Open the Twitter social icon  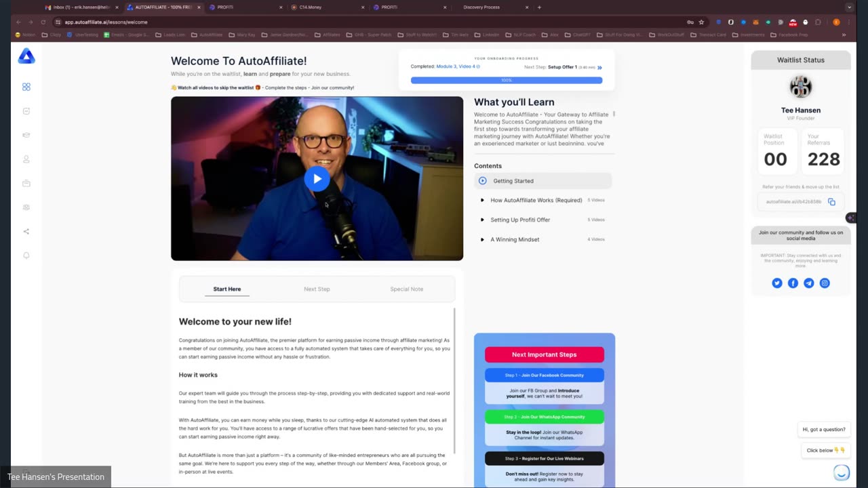tap(777, 283)
